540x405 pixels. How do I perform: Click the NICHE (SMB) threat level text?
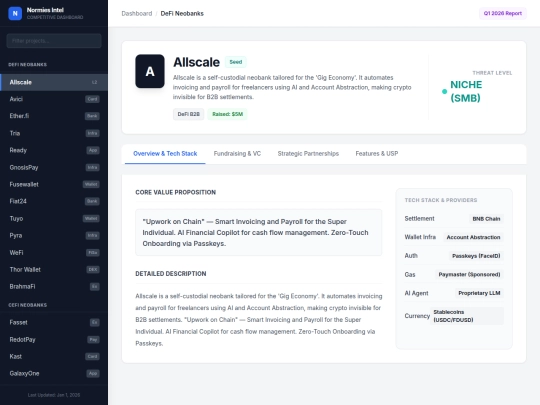[466, 91]
